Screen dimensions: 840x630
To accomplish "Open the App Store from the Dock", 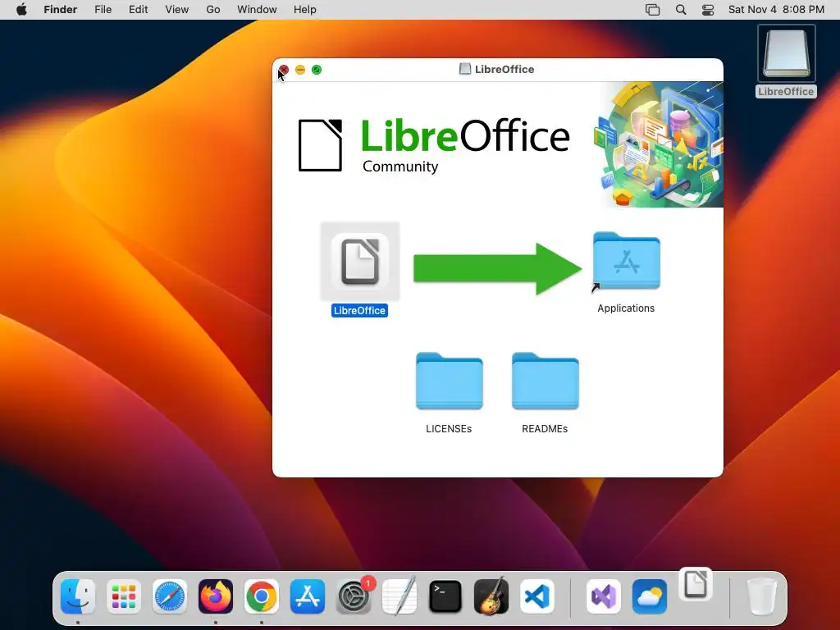I will pos(308,596).
